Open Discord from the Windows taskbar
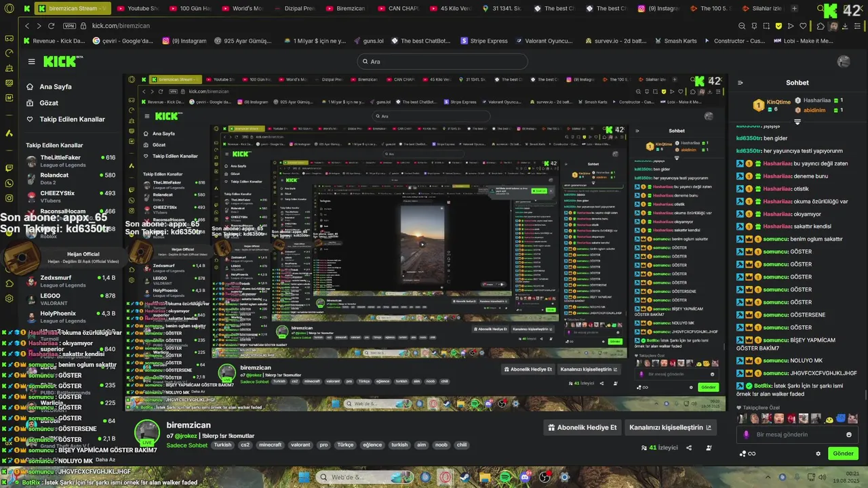 click(525, 477)
